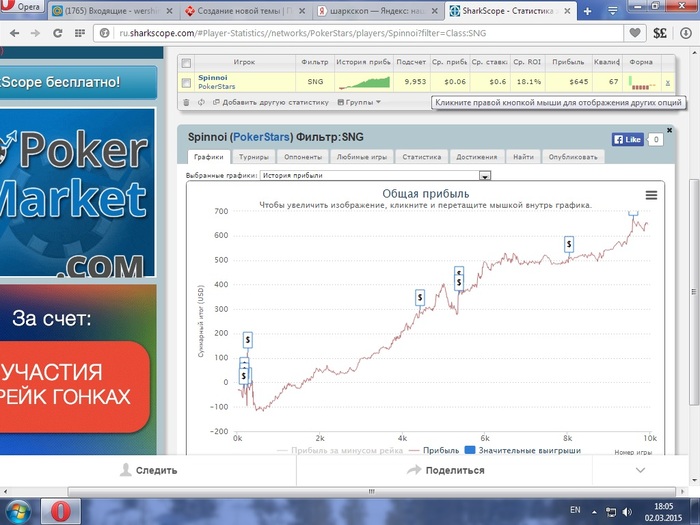Click the Scope бесплатно banner button

78,82
